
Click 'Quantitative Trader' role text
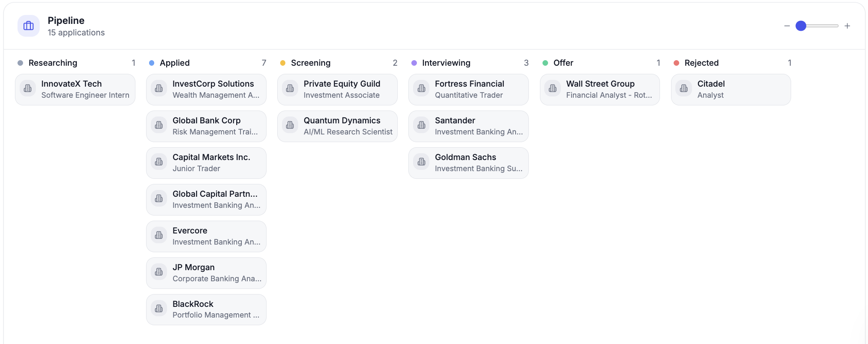click(469, 95)
